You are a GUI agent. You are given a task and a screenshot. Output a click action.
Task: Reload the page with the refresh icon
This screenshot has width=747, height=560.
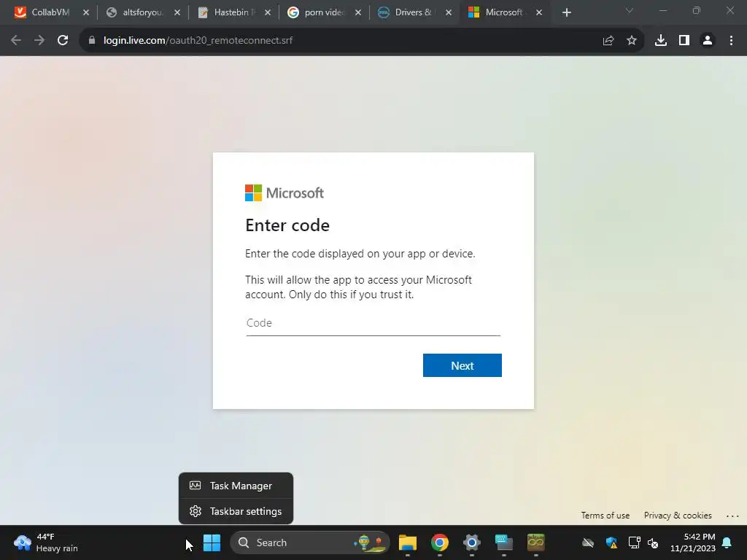click(63, 41)
